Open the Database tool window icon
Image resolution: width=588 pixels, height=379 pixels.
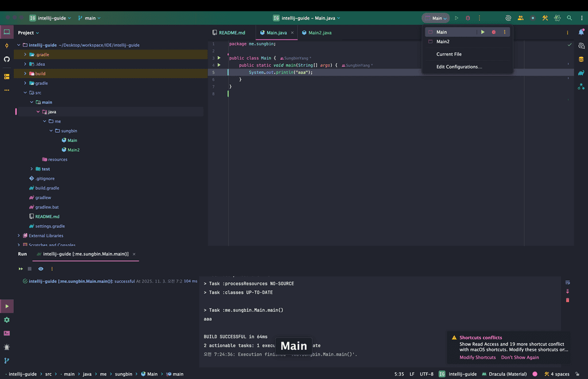[581, 59]
